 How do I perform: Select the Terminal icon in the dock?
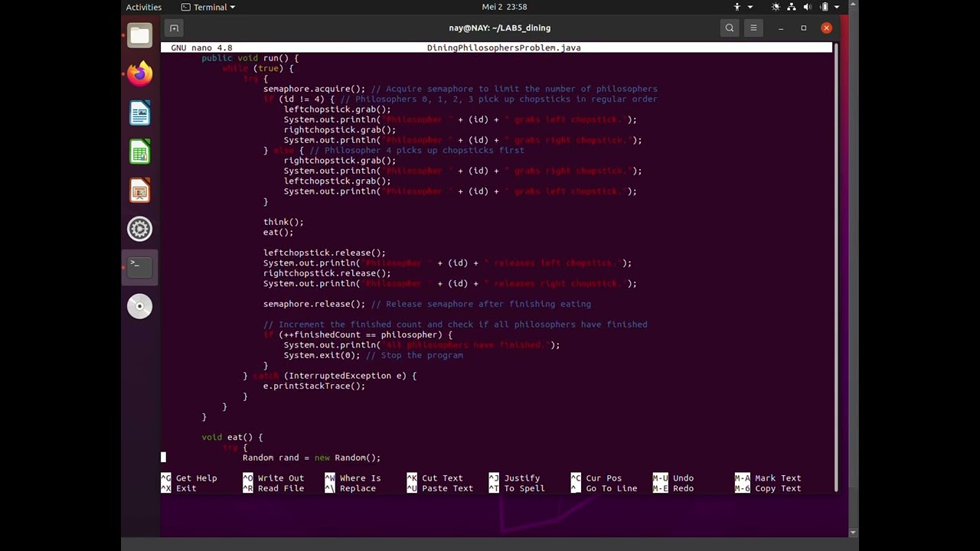139,267
